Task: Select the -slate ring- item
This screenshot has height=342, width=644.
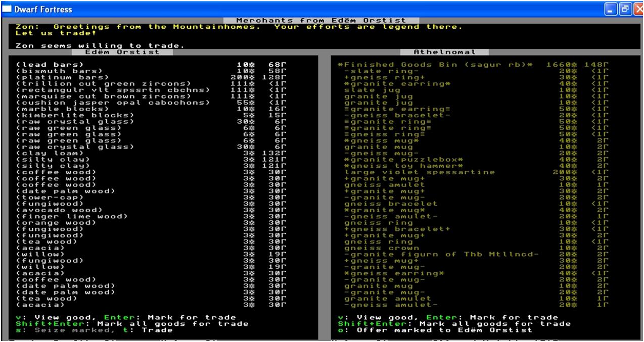Action: [x=382, y=71]
